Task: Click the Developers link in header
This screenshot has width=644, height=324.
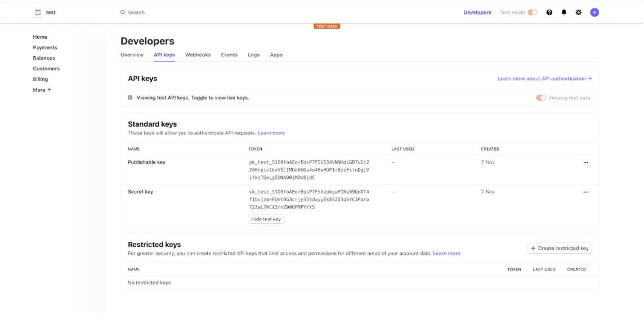Action: pos(477,12)
